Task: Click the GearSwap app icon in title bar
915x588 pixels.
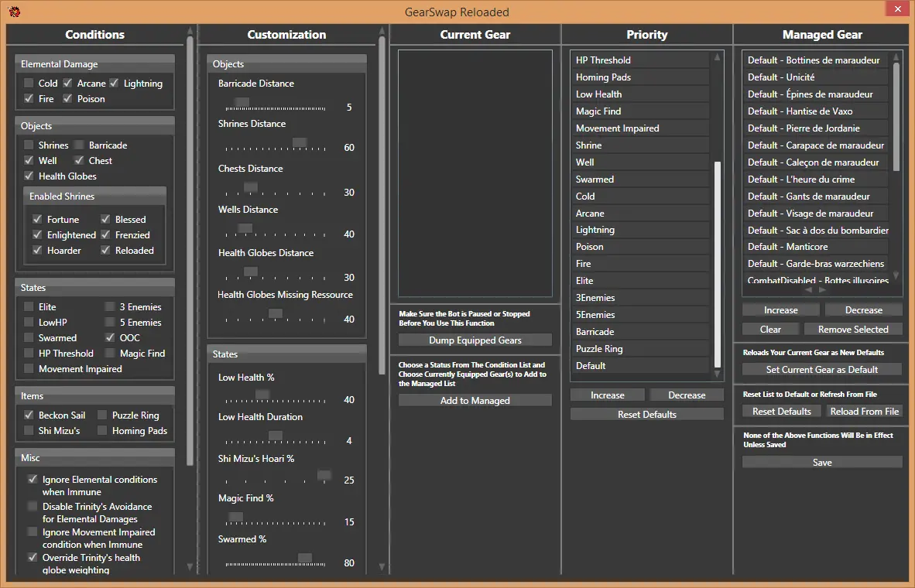Action: tap(14, 11)
